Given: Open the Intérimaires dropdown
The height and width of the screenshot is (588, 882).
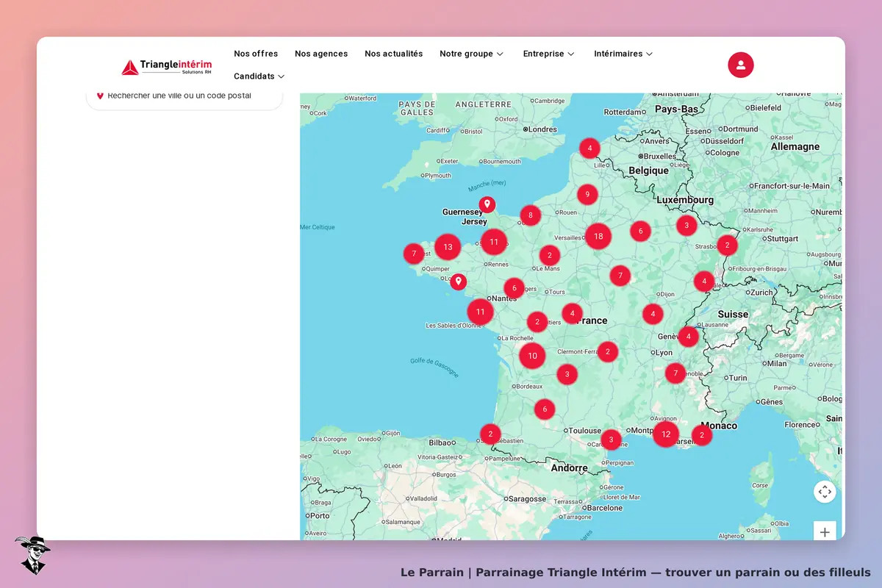Looking at the screenshot, I should [624, 54].
